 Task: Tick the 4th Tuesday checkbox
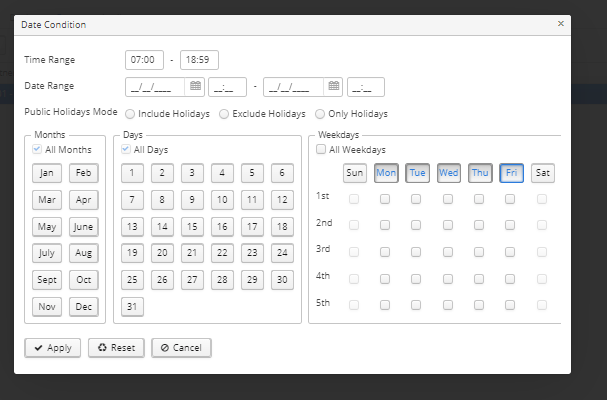click(x=416, y=279)
